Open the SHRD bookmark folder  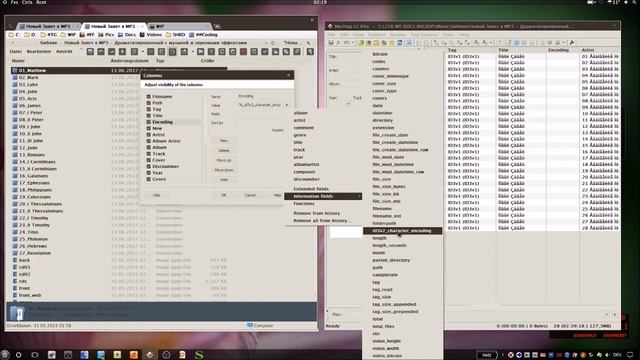point(176,35)
